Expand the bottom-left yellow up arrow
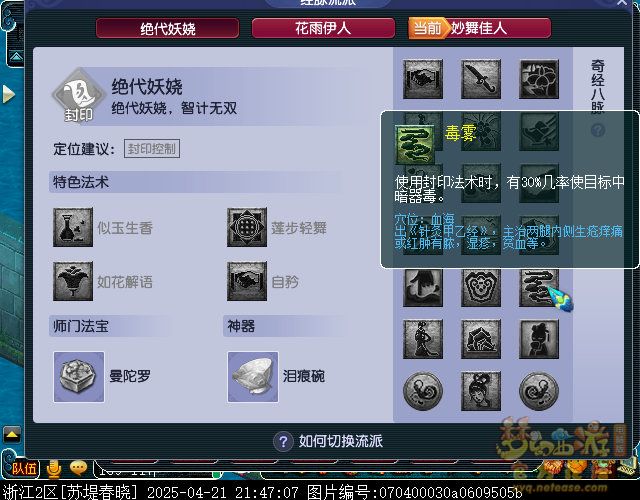The image size is (640, 500). 11,435
